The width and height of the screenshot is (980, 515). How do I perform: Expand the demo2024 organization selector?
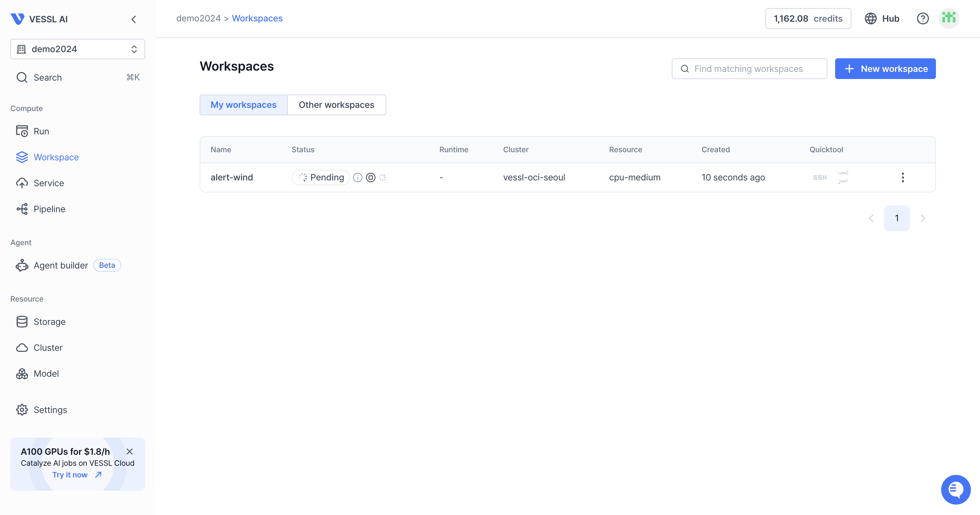77,49
